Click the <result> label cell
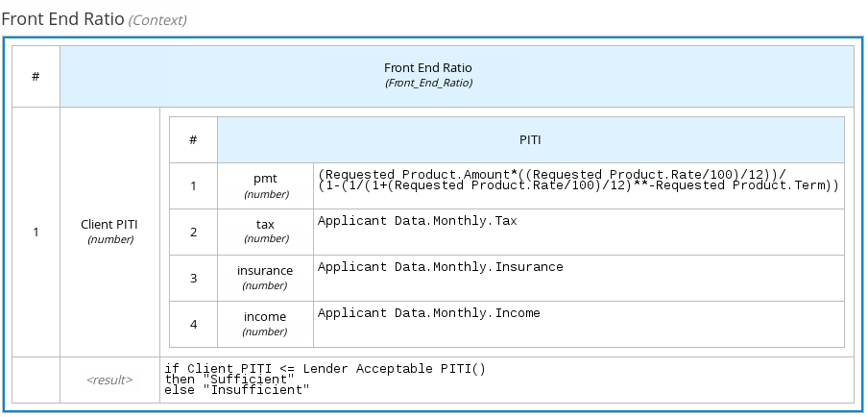 click(109, 380)
